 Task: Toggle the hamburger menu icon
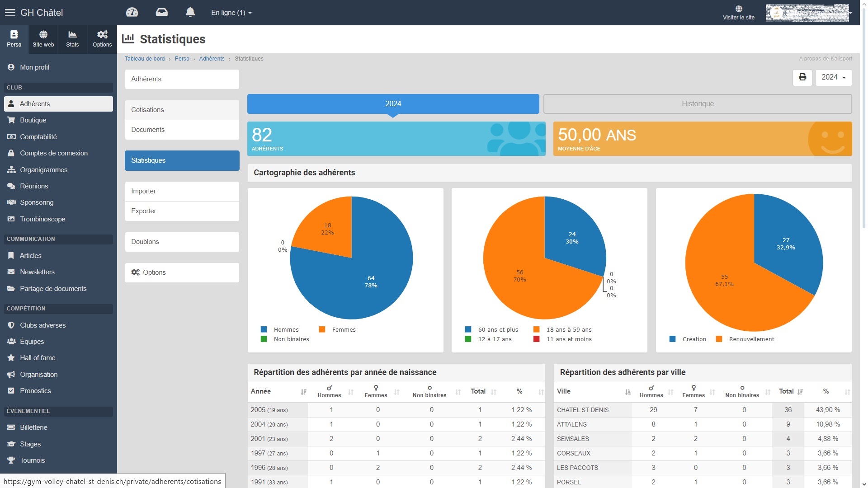(10, 13)
